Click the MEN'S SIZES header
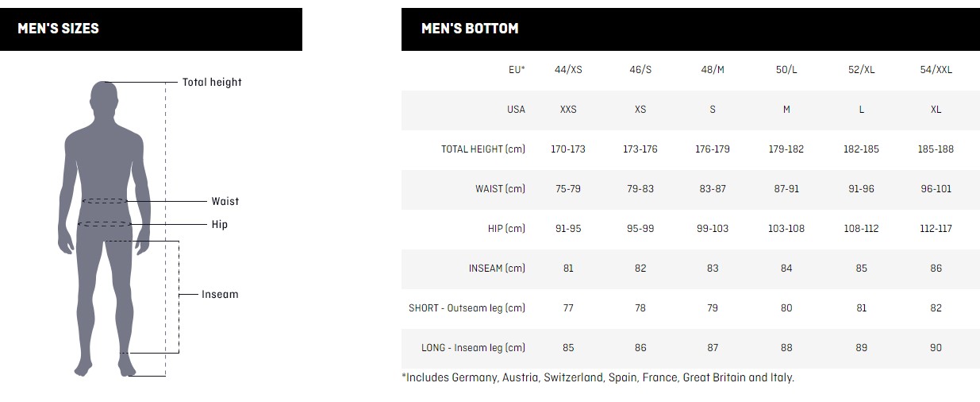 [x=59, y=29]
